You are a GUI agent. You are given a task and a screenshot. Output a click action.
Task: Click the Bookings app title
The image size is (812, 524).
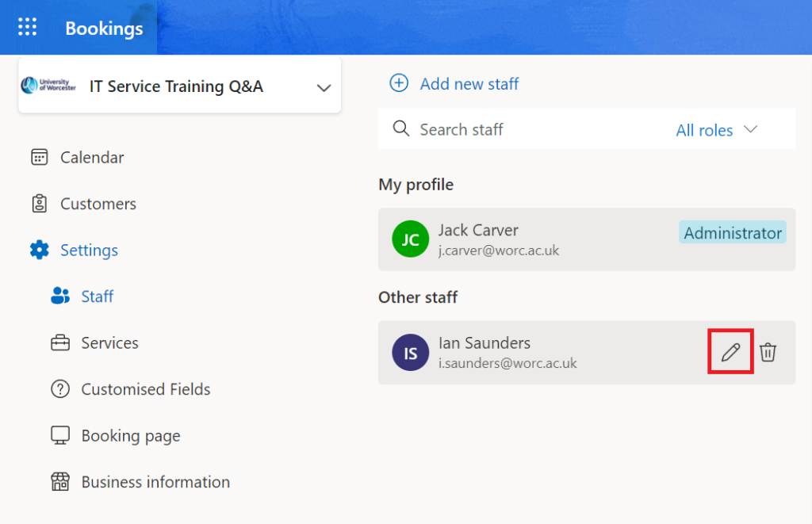[x=104, y=29]
